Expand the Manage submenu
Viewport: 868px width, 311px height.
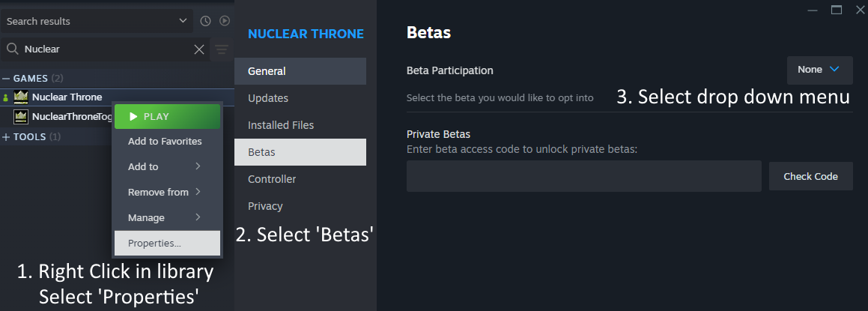click(166, 217)
